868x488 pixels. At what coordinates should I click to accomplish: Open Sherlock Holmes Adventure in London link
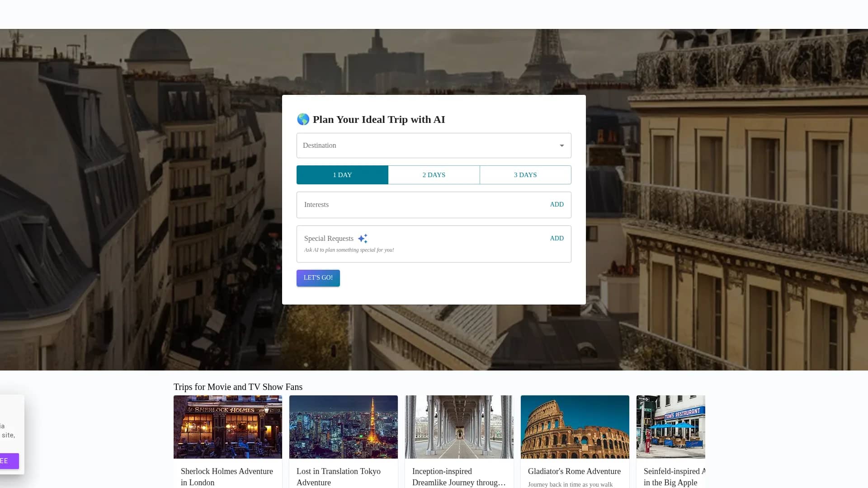tap(227, 477)
